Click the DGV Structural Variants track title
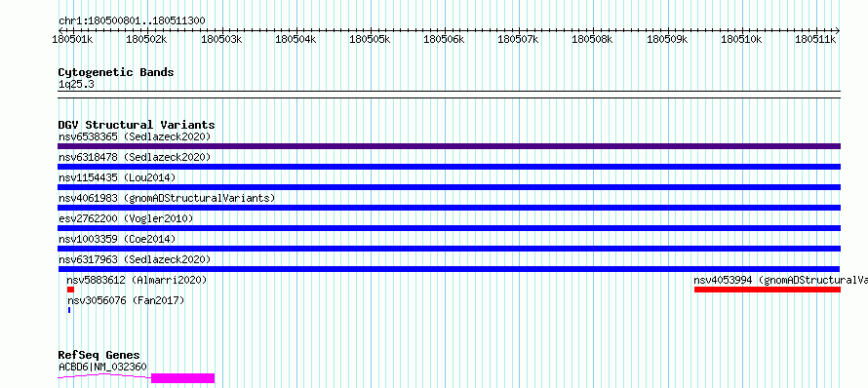The height and width of the screenshot is (388, 868). (x=137, y=125)
